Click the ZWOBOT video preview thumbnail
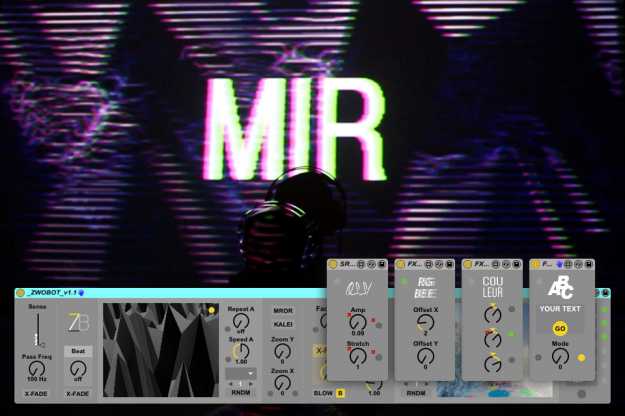The image size is (625, 416). 161,350
